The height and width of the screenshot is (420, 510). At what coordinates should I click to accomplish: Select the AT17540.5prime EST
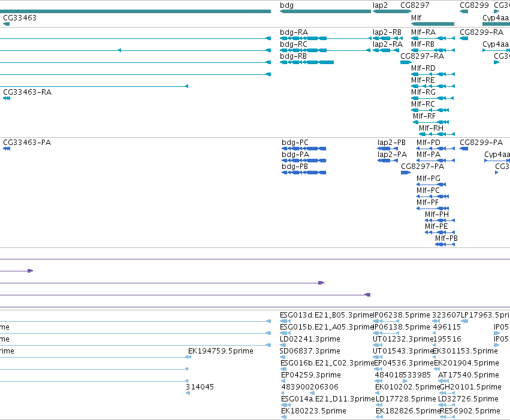(x=469, y=376)
